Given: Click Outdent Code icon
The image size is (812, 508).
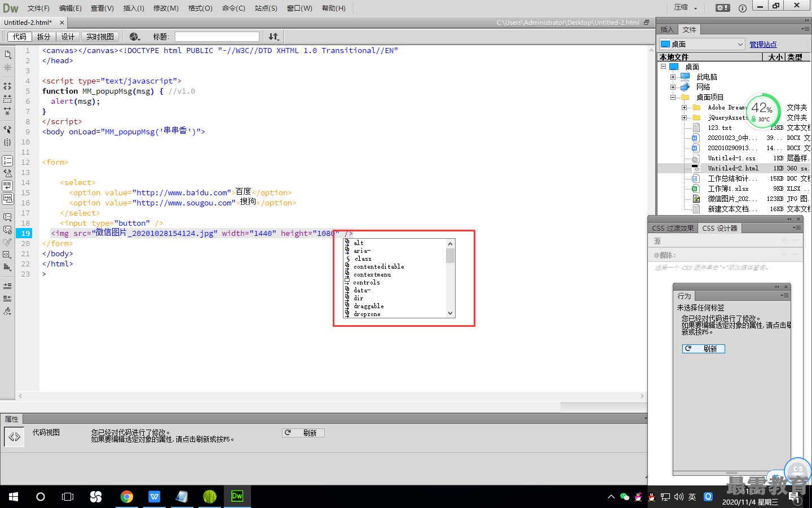Looking at the screenshot, I should 7,298.
